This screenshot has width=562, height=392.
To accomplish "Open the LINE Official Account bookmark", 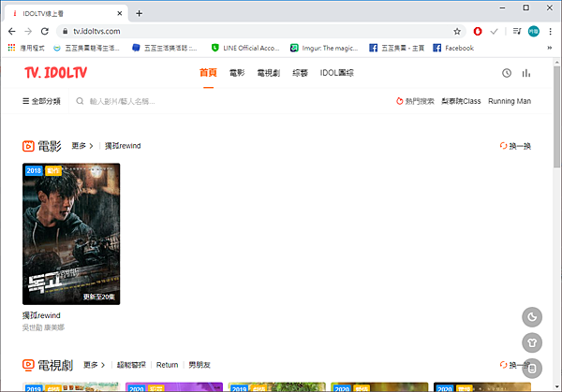I will [x=245, y=48].
